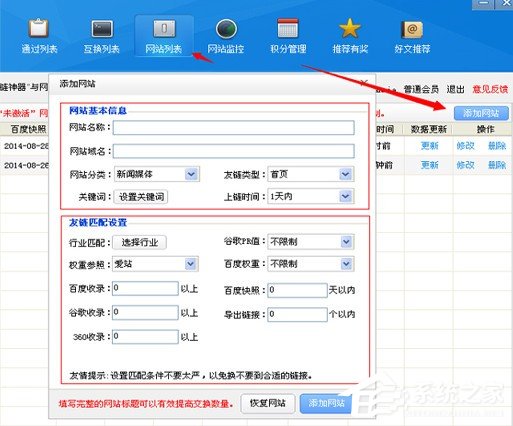
Task: Click the 网站域名 input field
Action: click(x=234, y=151)
